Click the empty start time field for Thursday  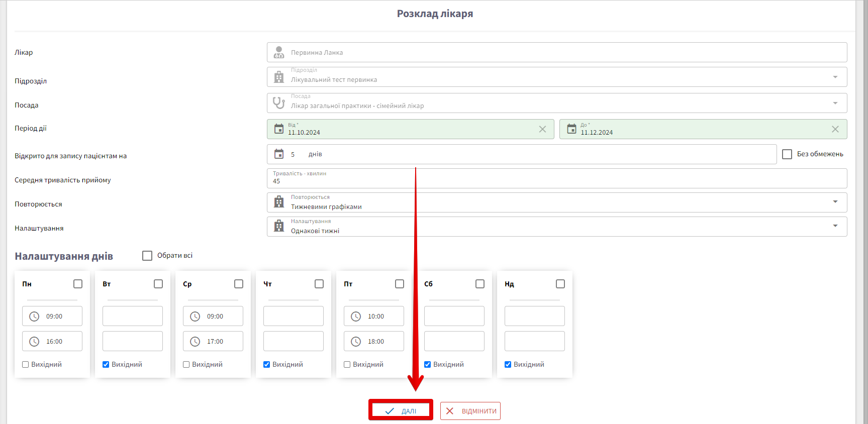294,316
